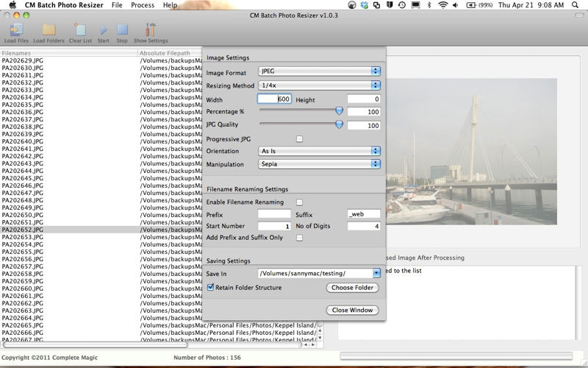Enable the Progressive JPG checkbox
588x368 pixels.
tap(299, 139)
